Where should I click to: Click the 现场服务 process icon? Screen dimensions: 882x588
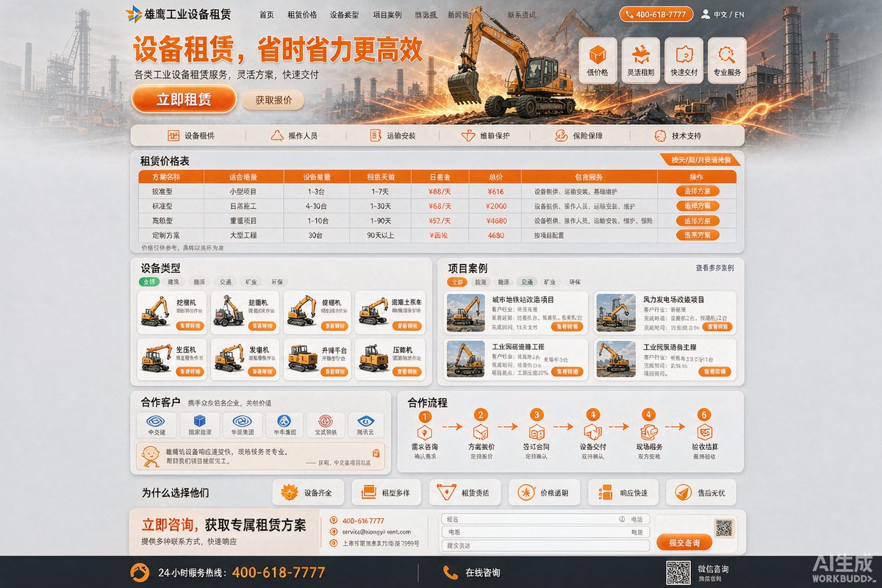tap(648, 432)
